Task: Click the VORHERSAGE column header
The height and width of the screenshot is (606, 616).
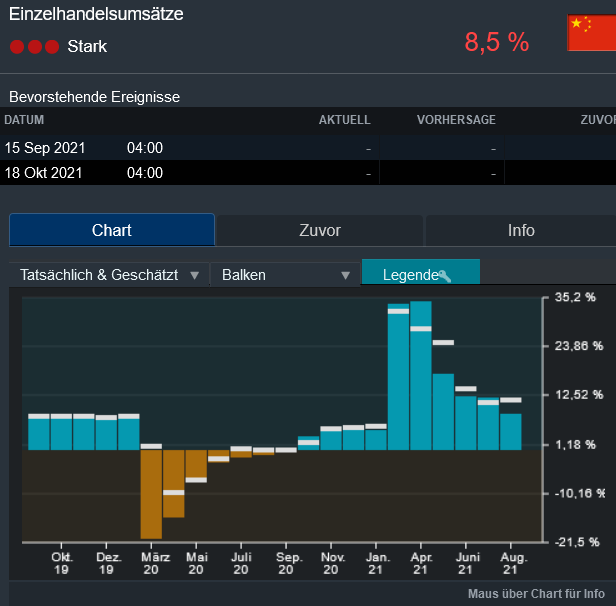Action: pyautogui.click(x=456, y=120)
